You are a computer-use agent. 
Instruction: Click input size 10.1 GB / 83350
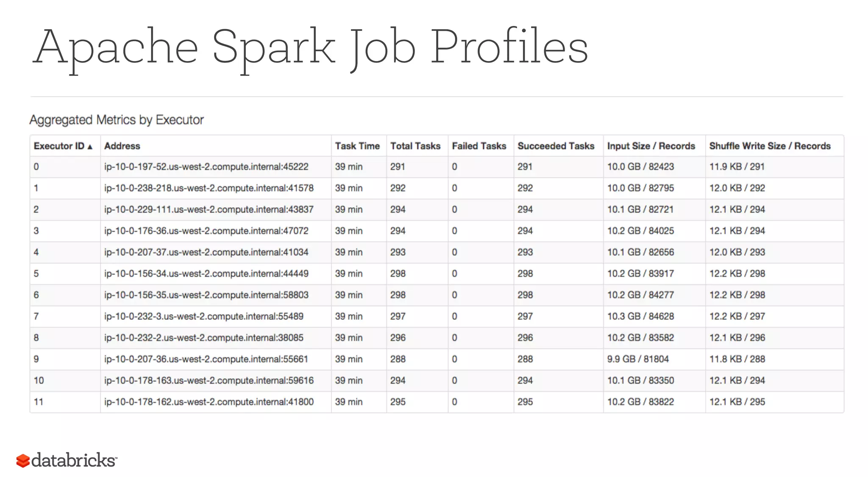(x=640, y=381)
